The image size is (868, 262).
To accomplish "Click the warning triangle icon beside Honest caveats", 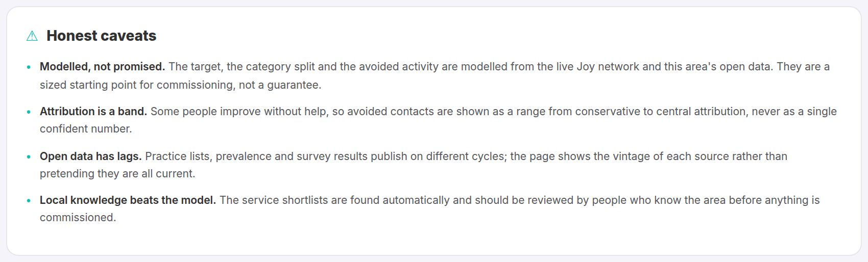I will (x=32, y=36).
